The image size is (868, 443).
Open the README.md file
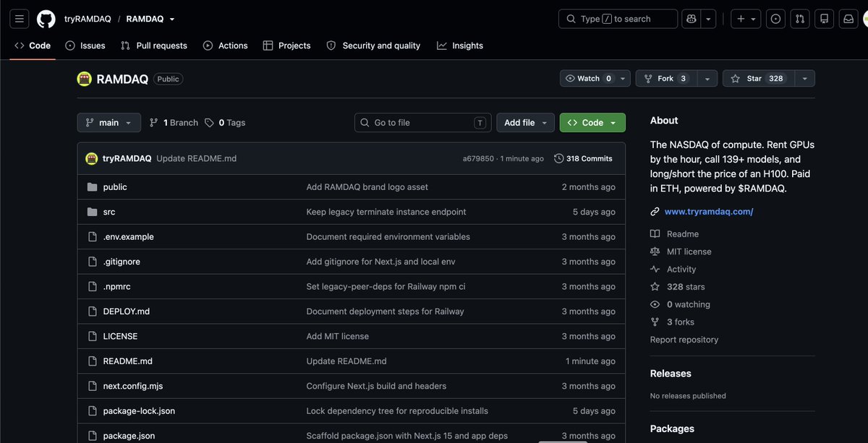coord(128,361)
